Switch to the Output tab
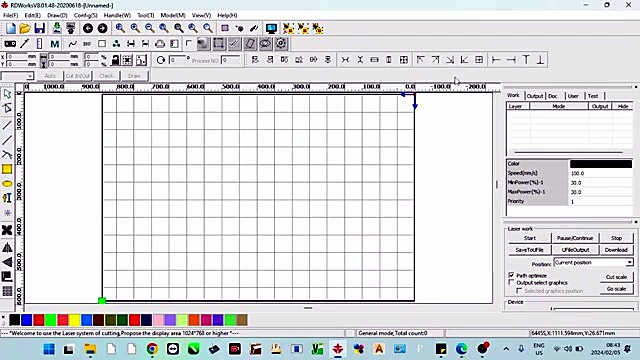The image size is (640, 360). tap(535, 96)
